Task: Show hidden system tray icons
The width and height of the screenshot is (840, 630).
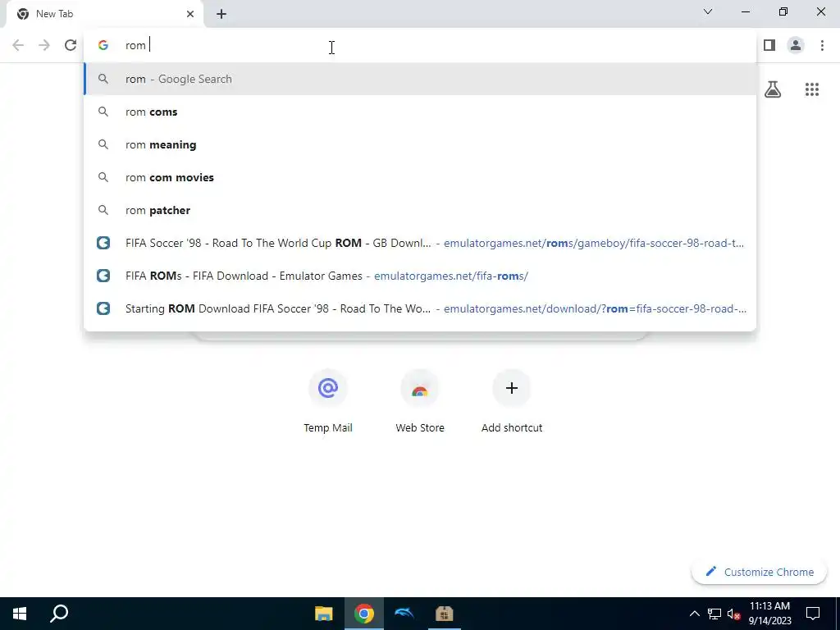Action: pos(694,614)
